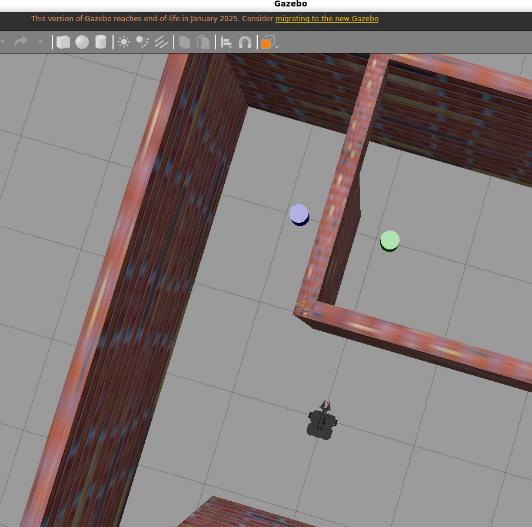Insert a cylinder shape
The width and height of the screenshot is (532, 527).
point(100,42)
